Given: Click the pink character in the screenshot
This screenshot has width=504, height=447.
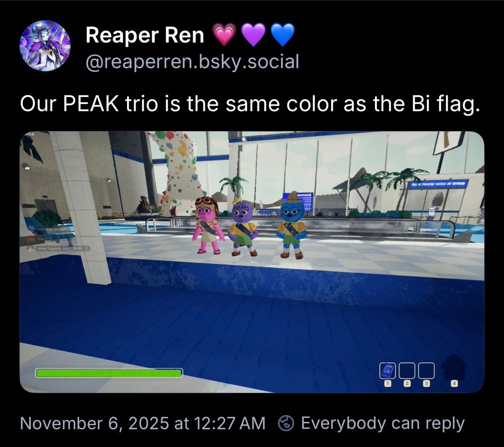Looking at the screenshot, I should 208,226.
